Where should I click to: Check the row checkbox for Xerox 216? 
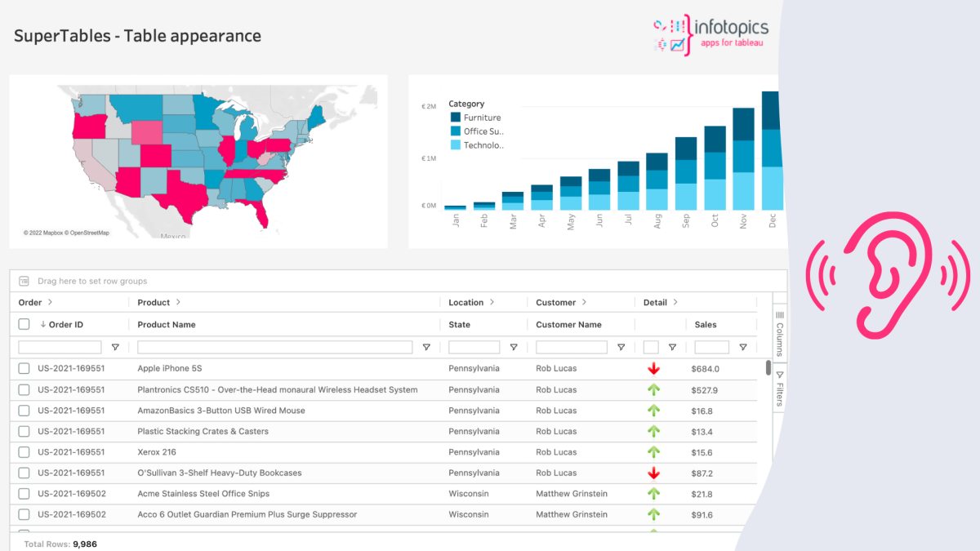pyautogui.click(x=24, y=451)
